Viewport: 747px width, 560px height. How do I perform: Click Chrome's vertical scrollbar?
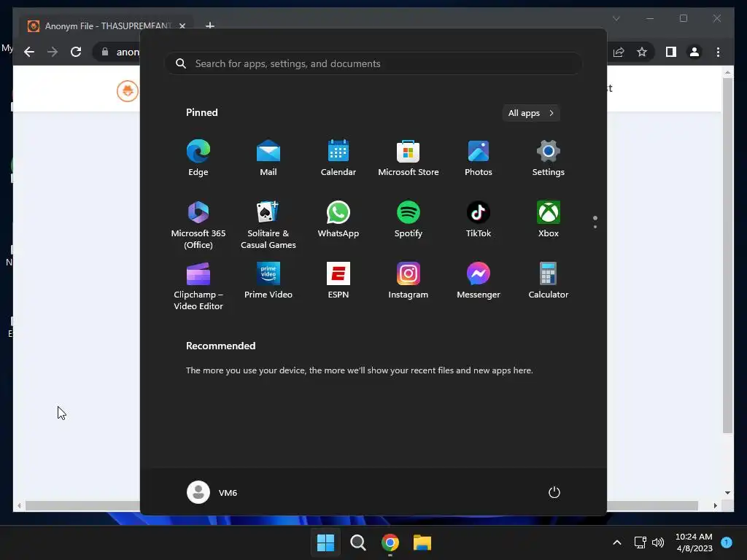pos(727,255)
